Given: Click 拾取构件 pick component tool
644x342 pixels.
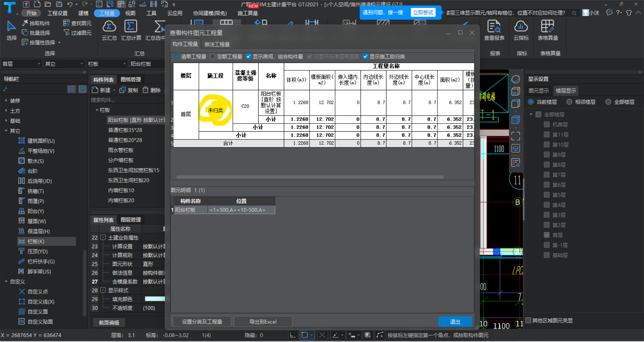Looking at the screenshot, I should pos(36,23).
